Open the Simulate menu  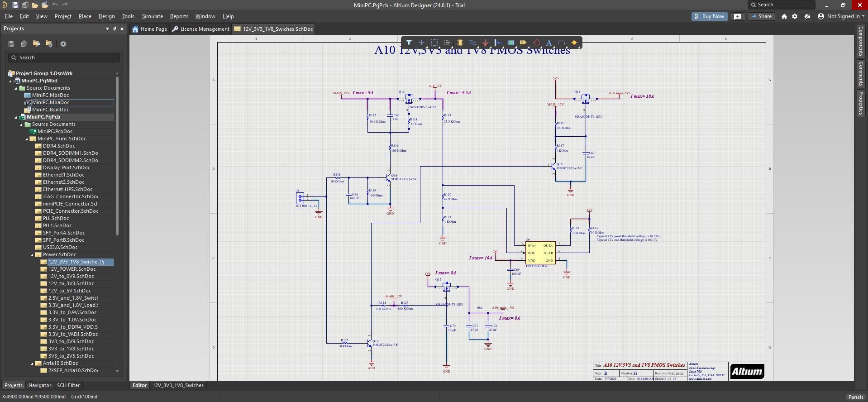click(152, 16)
